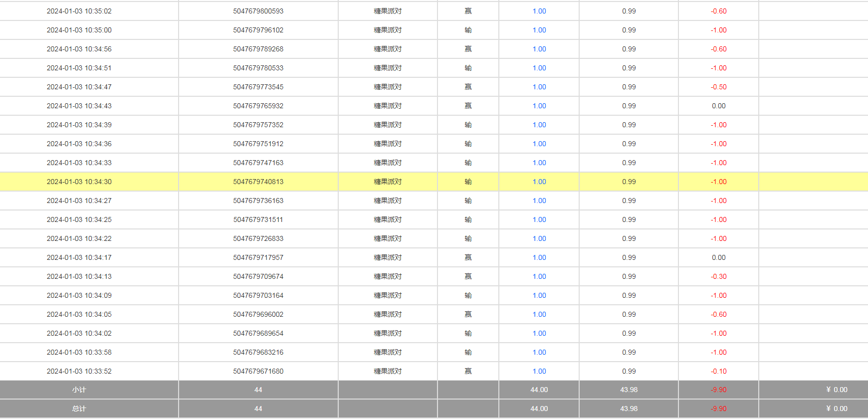Viewport: 868px width, 419px height.
Task: Select order number 5047679789268
Action: [x=258, y=49]
